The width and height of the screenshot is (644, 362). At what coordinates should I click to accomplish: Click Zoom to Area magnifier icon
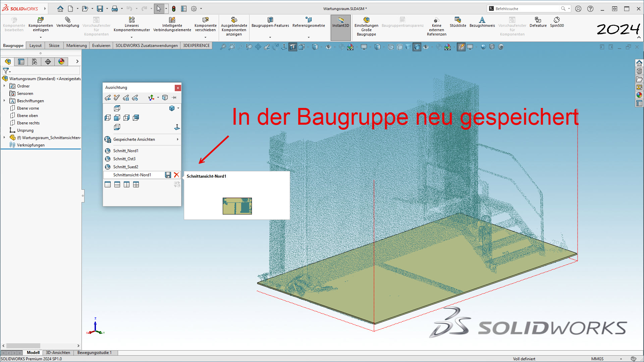click(232, 47)
